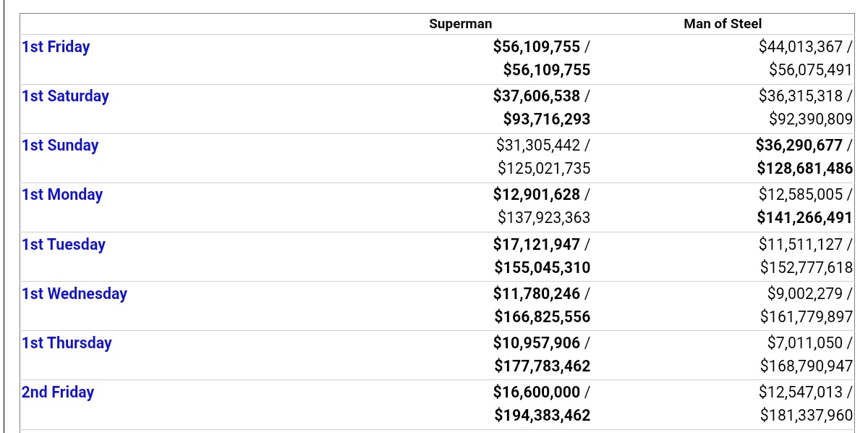Click Superman's $93,716,293 Saturday cumulative total

(x=547, y=119)
